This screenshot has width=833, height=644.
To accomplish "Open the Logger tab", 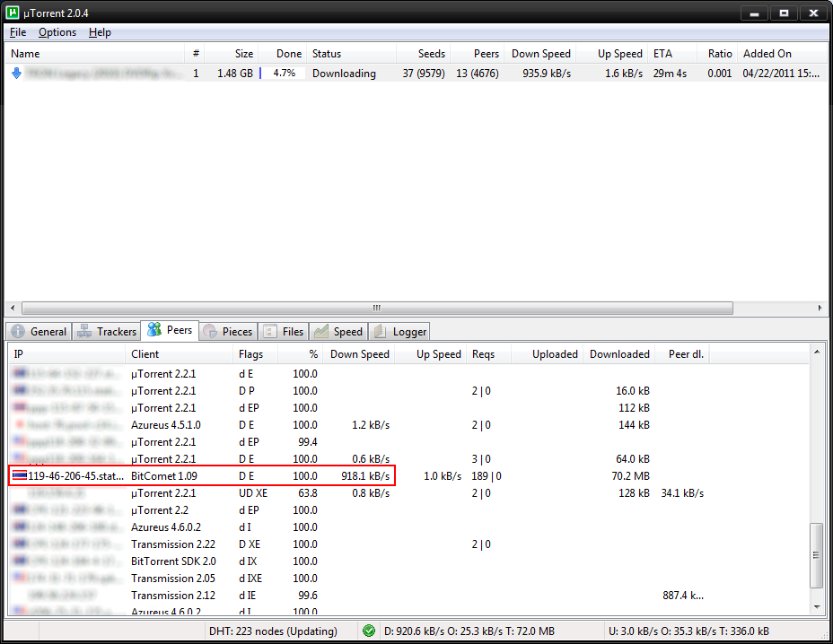I will click(399, 331).
